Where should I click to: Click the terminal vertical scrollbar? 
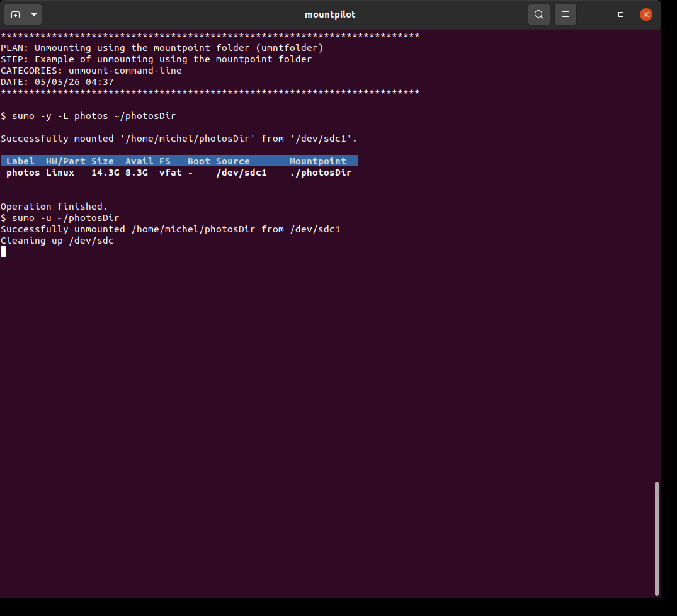click(657, 539)
